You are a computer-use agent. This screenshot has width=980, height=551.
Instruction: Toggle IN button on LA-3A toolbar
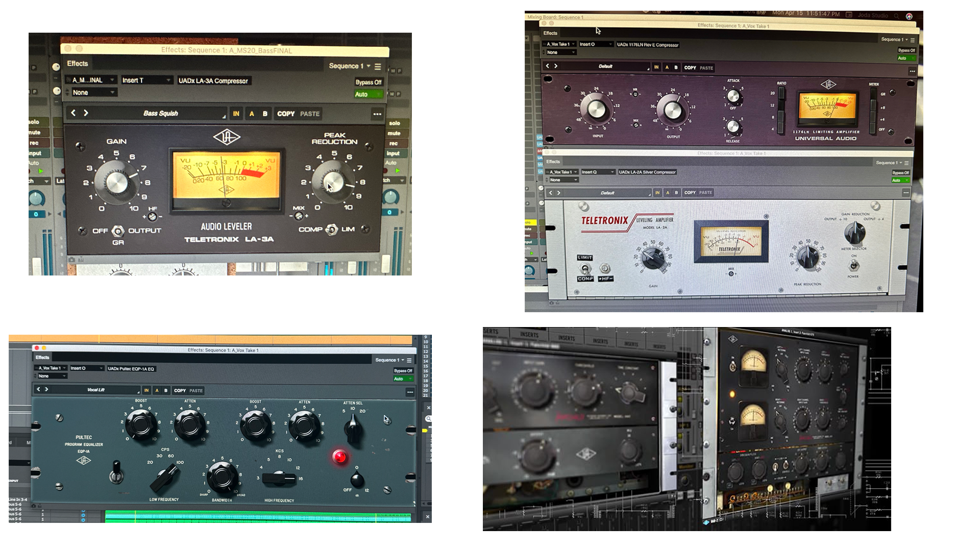(x=236, y=114)
